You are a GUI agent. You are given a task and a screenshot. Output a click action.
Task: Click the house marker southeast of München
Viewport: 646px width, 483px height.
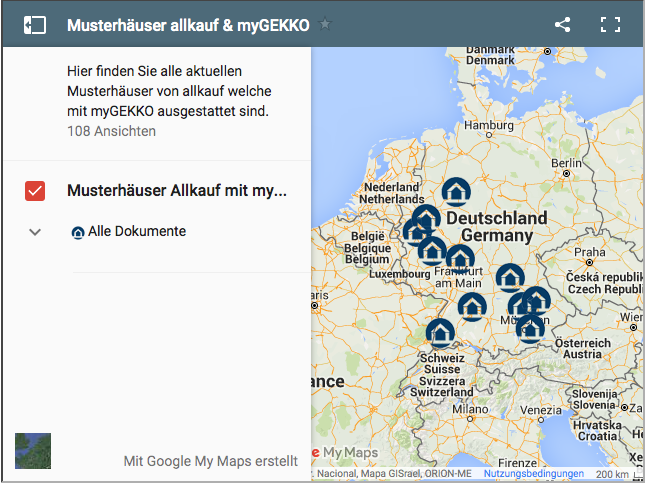(530, 328)
